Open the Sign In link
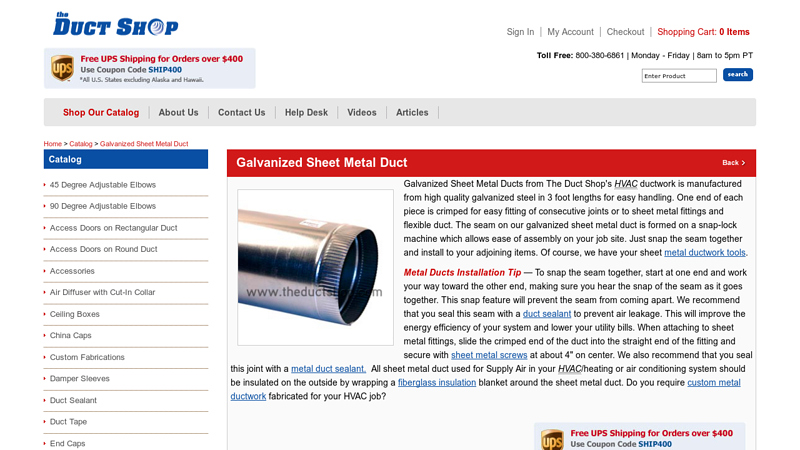This screenshot has width=800, height=450. (x=520, y=32)
